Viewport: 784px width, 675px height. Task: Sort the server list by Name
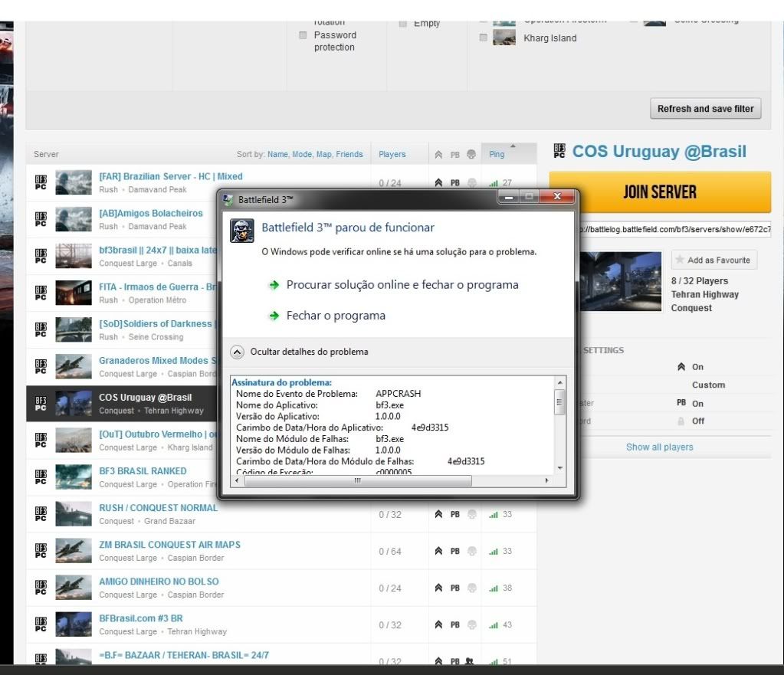(x=277, y=155)
